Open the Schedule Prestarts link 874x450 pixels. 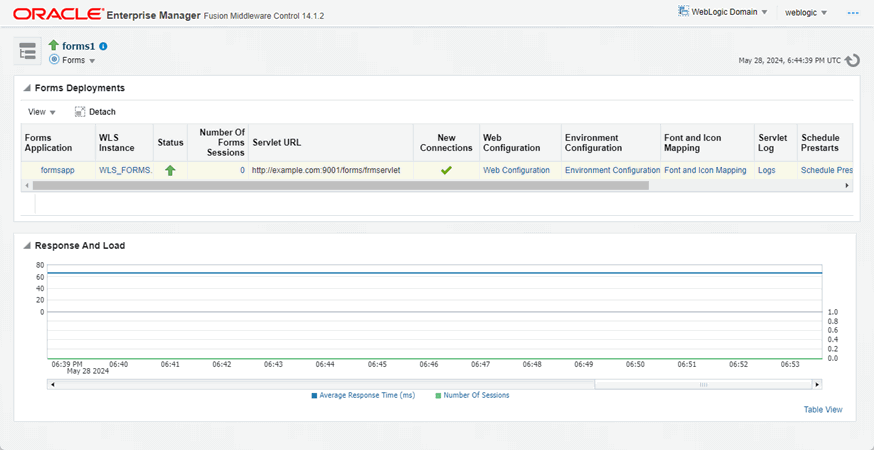click(827, 170)
